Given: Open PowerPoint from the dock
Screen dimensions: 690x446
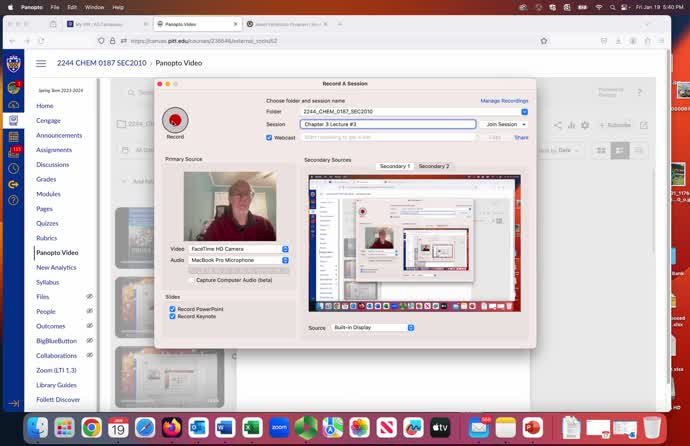Looking at the screenshot, I should coord(532,428).
